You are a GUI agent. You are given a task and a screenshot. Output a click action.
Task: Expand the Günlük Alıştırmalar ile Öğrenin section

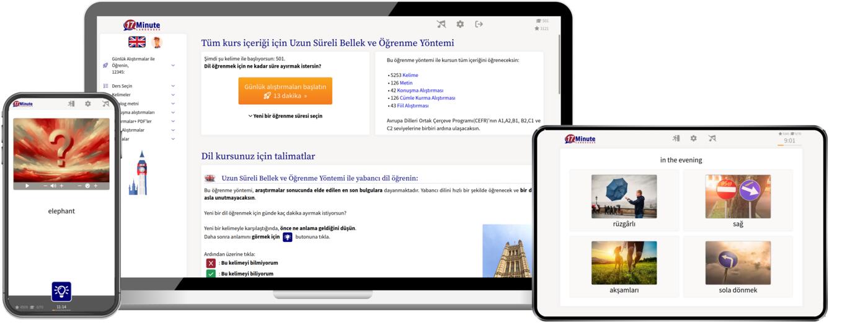coord(173,65)
